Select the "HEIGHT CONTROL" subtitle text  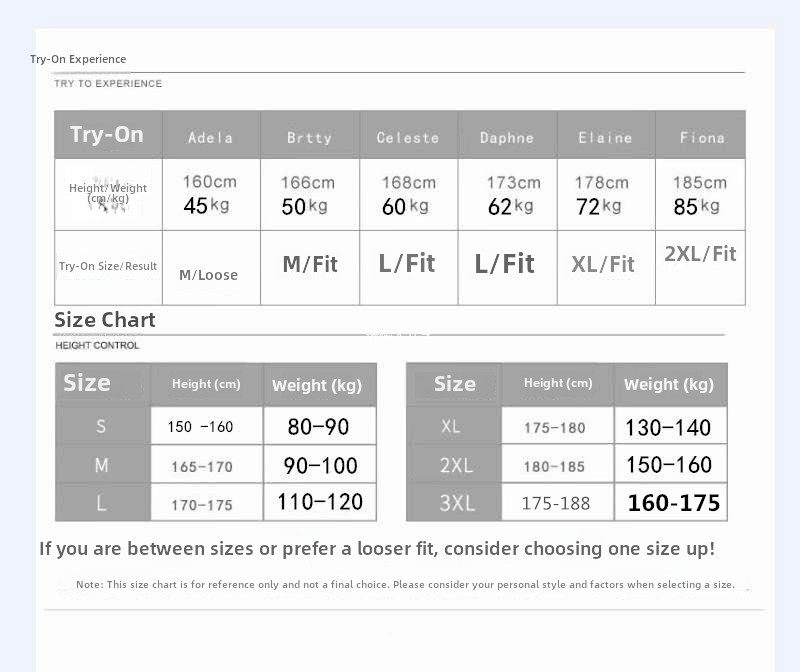pos(97,345)
